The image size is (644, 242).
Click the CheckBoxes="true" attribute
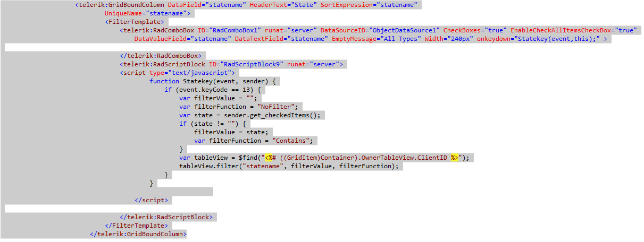coord(474,30)
